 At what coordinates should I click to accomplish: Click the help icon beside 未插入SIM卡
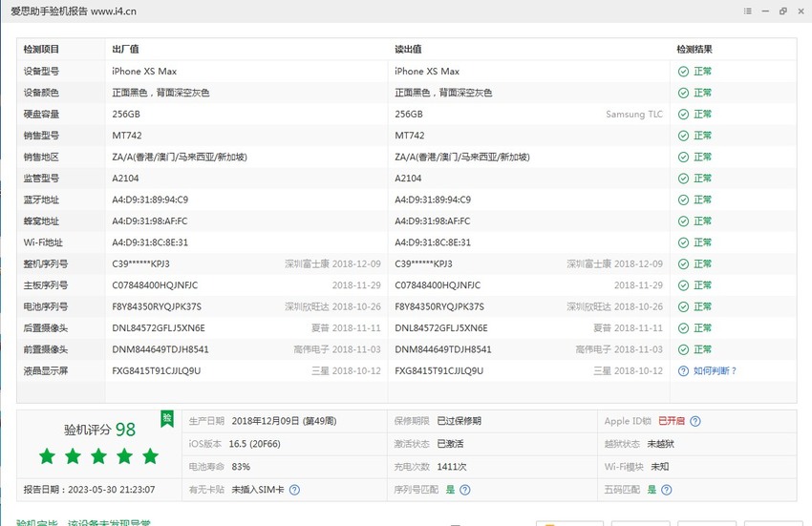pyautogui.click(x=294, y=490)
